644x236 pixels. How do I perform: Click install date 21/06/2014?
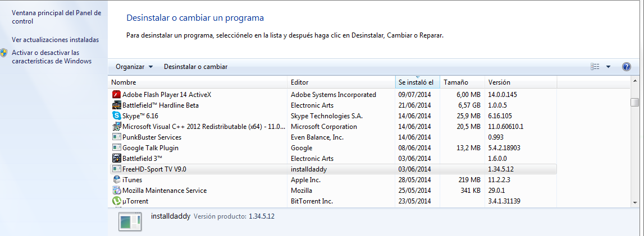click(x=414, y=105)
